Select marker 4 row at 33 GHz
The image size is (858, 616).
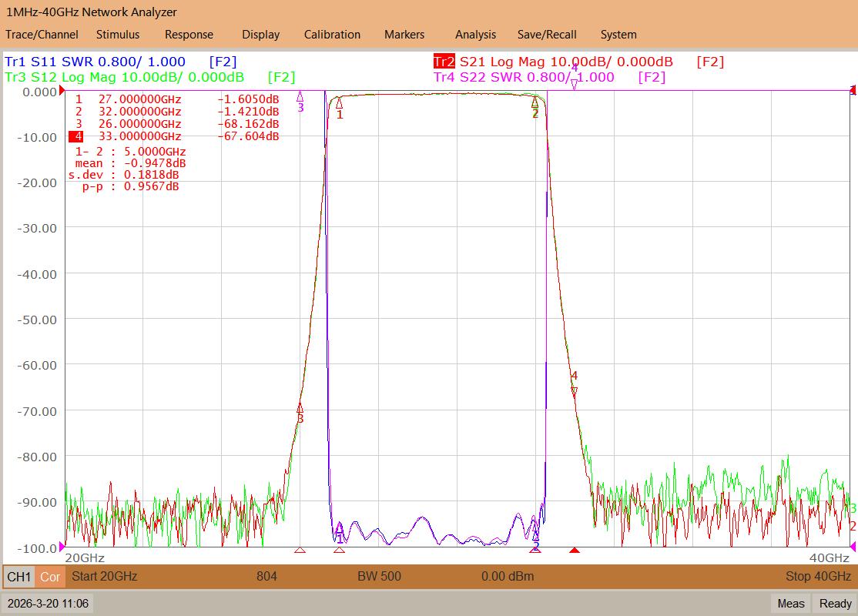(174, 136)
